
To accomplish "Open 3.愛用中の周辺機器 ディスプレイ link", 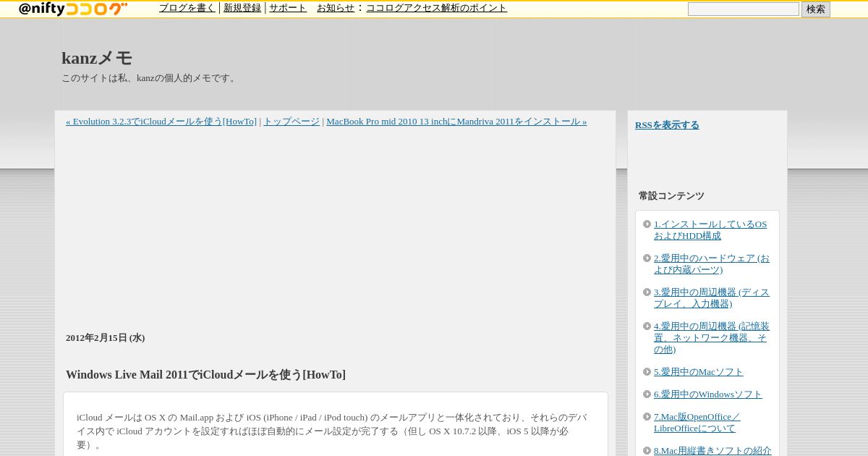I will pos(712,298).
